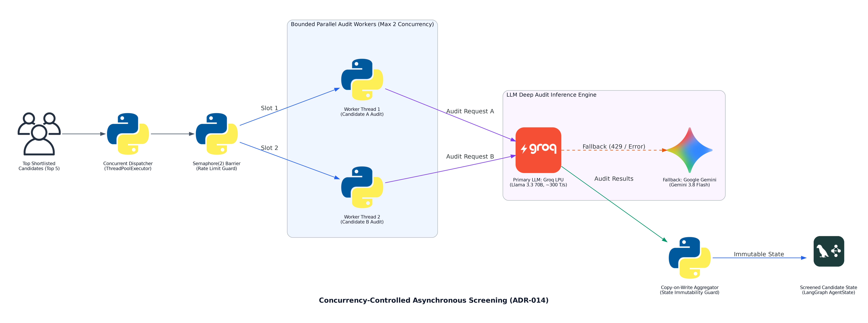868x323 pixels.
Task: Click the Semaphore(2) Barrier Python icon
Action: point(217,134)
